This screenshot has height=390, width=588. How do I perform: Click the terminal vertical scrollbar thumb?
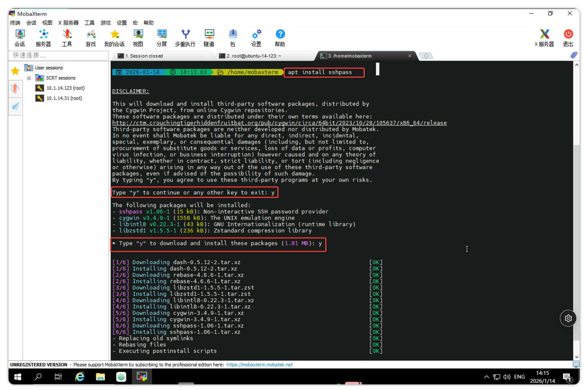point(576,242)
